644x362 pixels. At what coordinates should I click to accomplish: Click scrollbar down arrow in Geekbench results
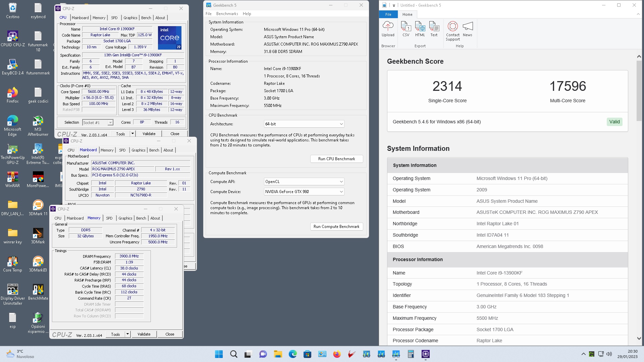[639, 338]
